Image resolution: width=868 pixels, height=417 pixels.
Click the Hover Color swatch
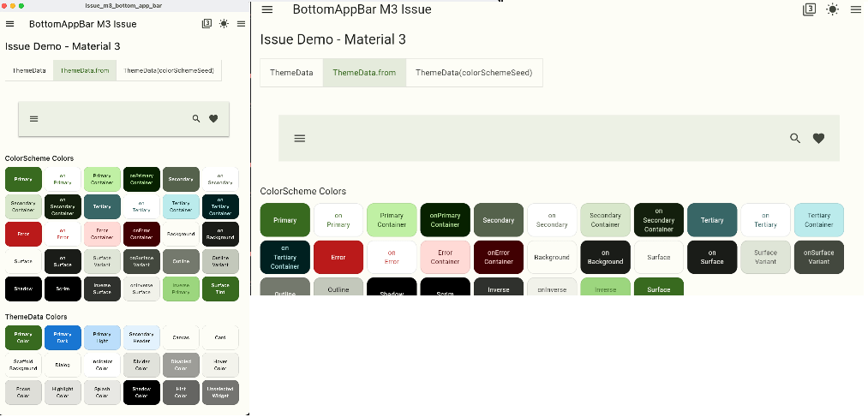click(220, 365)
